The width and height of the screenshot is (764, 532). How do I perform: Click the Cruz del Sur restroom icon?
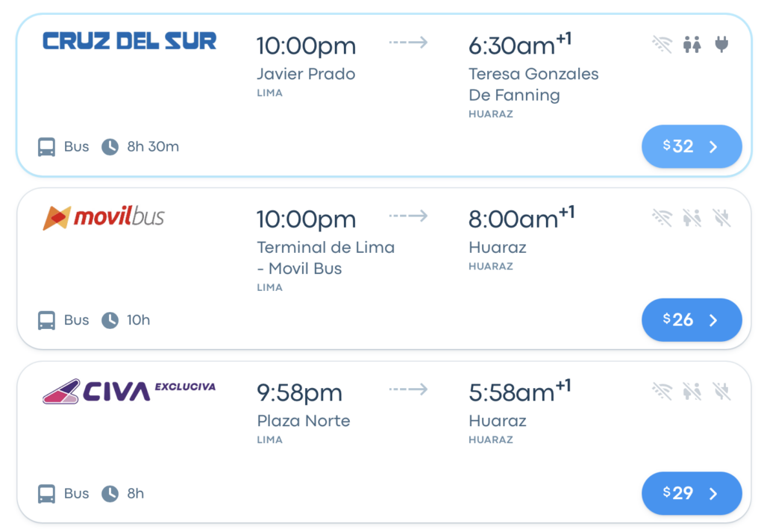point(692,44)
